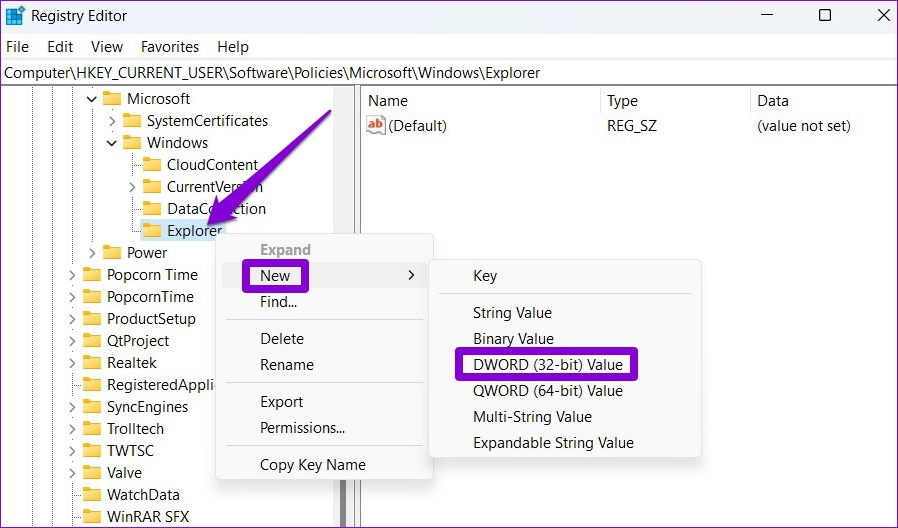
Task: Click the QtProject folder icon
Action: tap(92, 341)
